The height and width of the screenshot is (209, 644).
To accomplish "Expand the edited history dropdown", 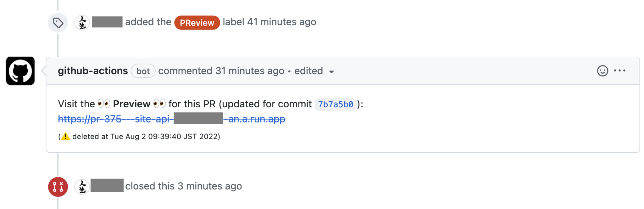I will point(332,72).
